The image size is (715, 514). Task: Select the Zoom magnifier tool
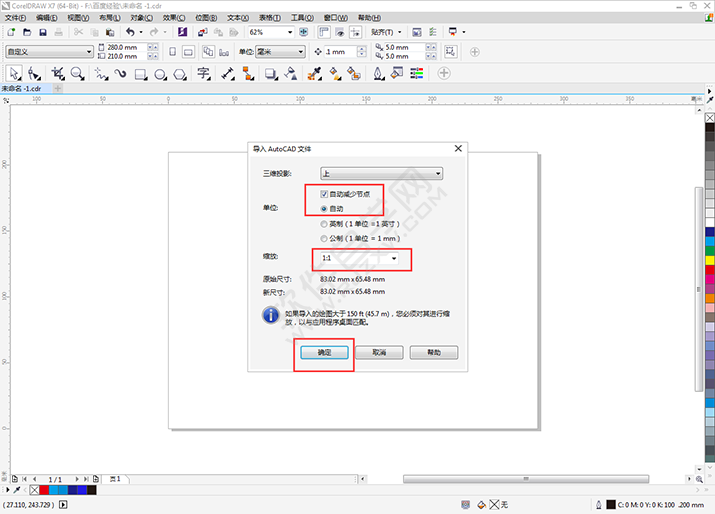(x=79, y=73)
